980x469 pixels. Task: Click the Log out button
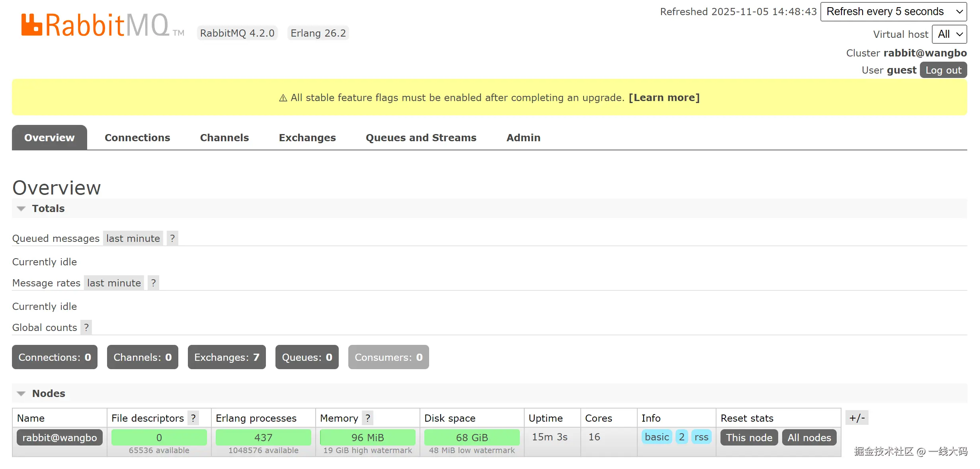coord(943,70)
